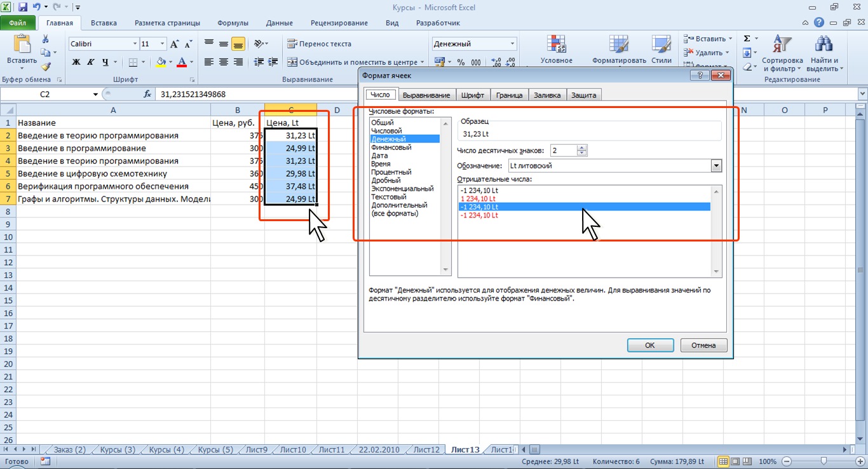Select Процентный in number formats list

coord(391,172)
